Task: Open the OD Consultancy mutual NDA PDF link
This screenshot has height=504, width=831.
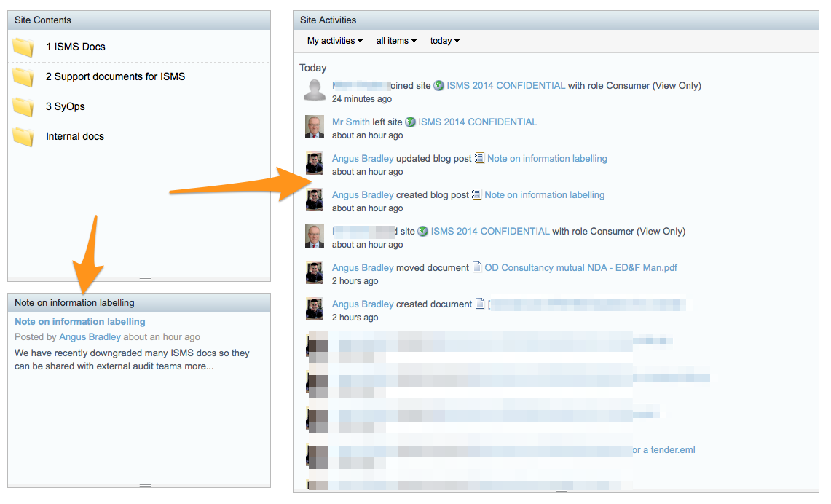Action: point(580,267)
